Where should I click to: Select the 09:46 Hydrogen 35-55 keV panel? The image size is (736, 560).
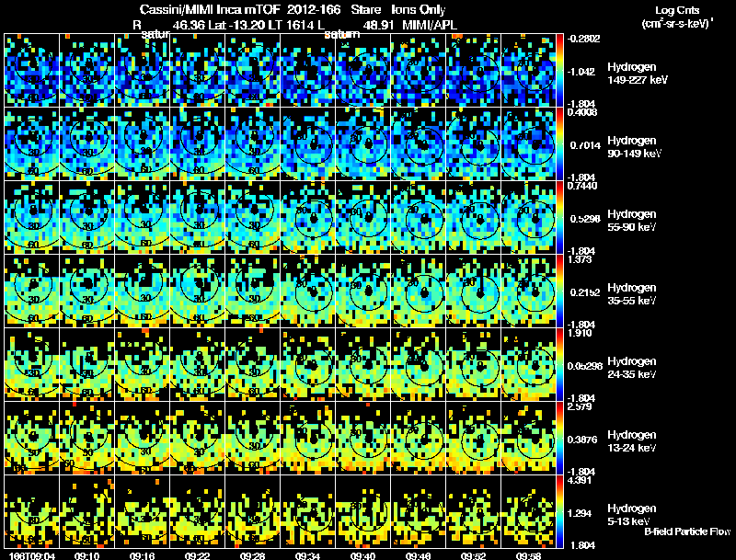(419, 291)
